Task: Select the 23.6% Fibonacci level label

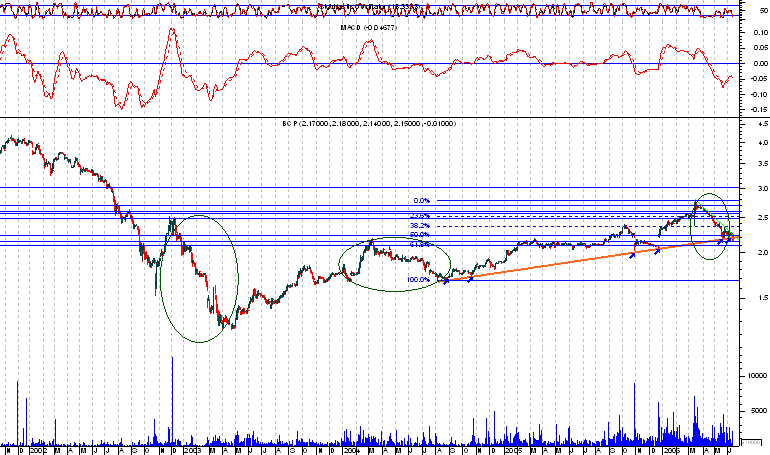Action: point(420,216)
